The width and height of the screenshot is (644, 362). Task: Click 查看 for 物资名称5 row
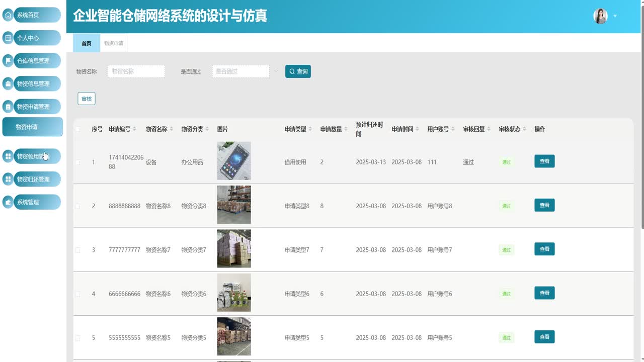point(544,337)
